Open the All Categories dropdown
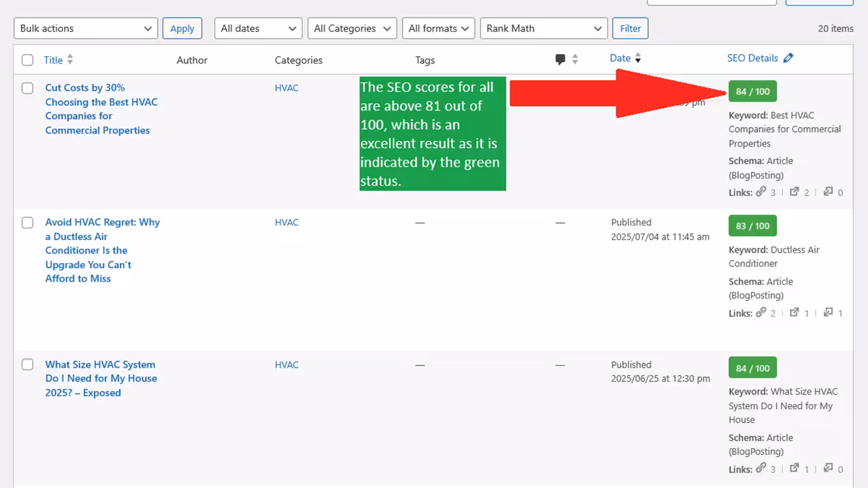868x488 pixels. coord(352,29)
